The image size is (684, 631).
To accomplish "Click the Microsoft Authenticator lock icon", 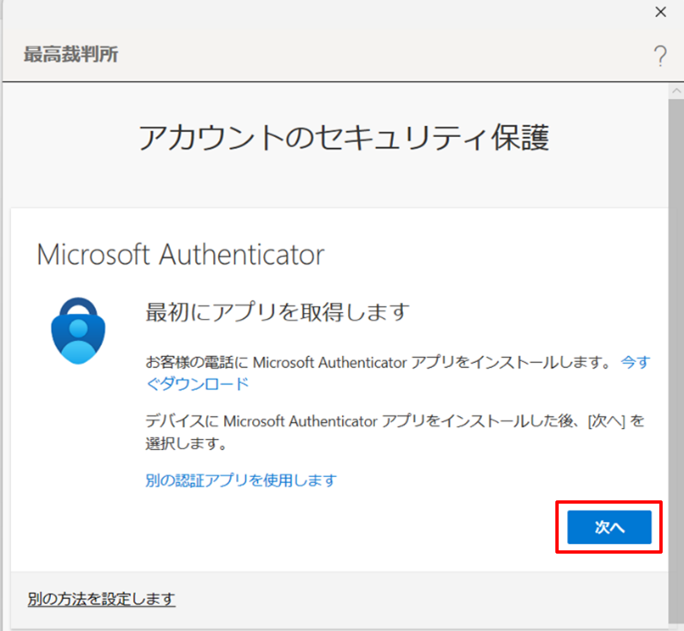I will pyautogui.click(x=78, y=331).
